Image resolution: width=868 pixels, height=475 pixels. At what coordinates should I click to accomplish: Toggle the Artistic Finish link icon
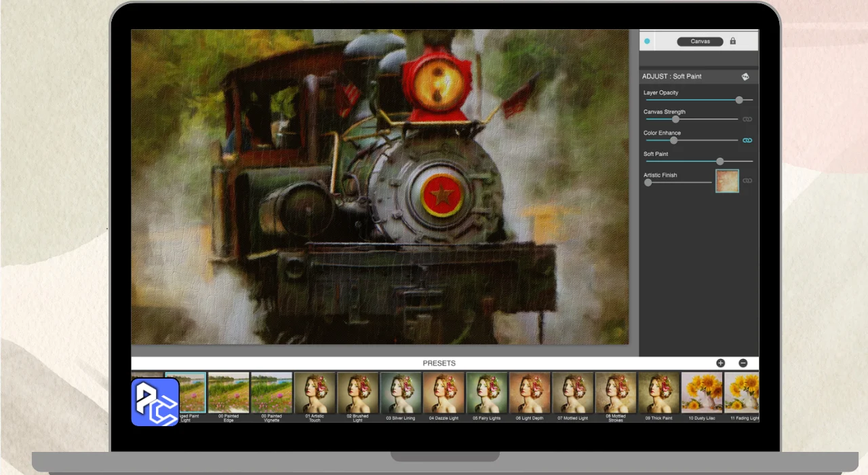click(x=747, y=180)
